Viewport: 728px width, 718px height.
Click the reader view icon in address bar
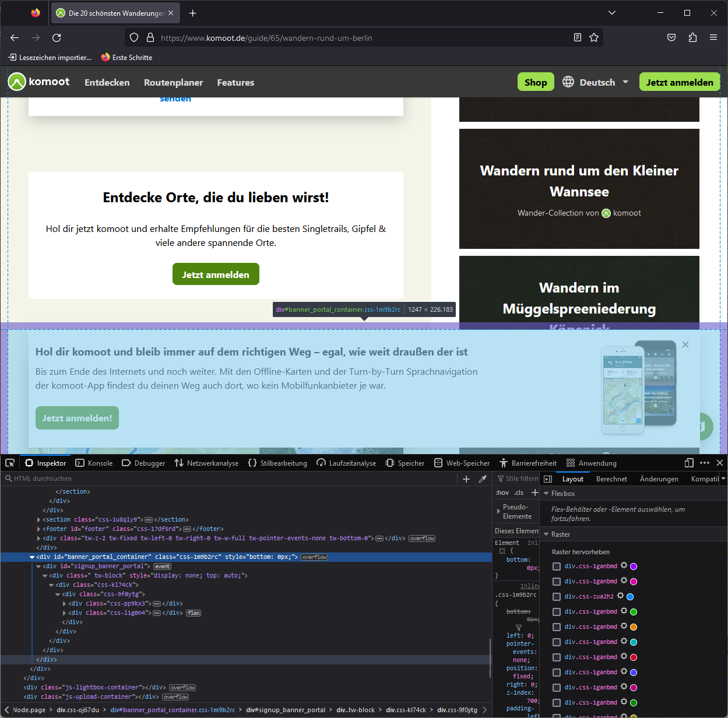[577, 37]
